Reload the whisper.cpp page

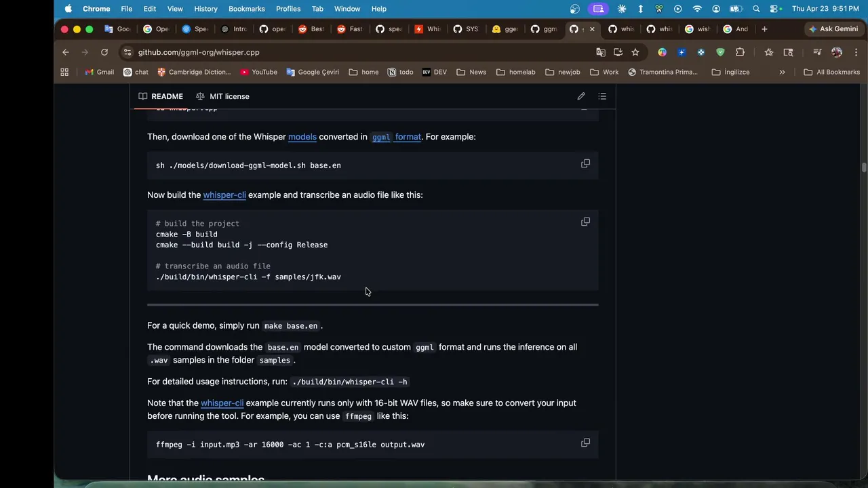tap(104, 52)
